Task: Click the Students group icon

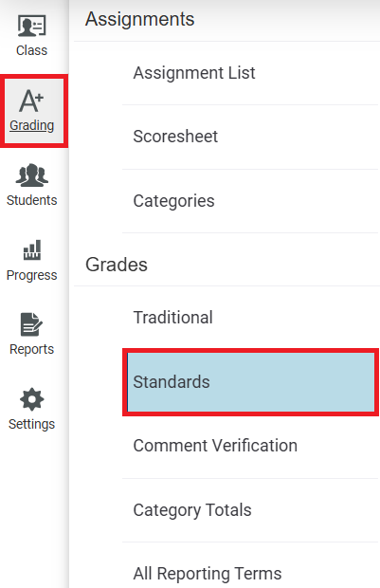Action: (32, 175)
